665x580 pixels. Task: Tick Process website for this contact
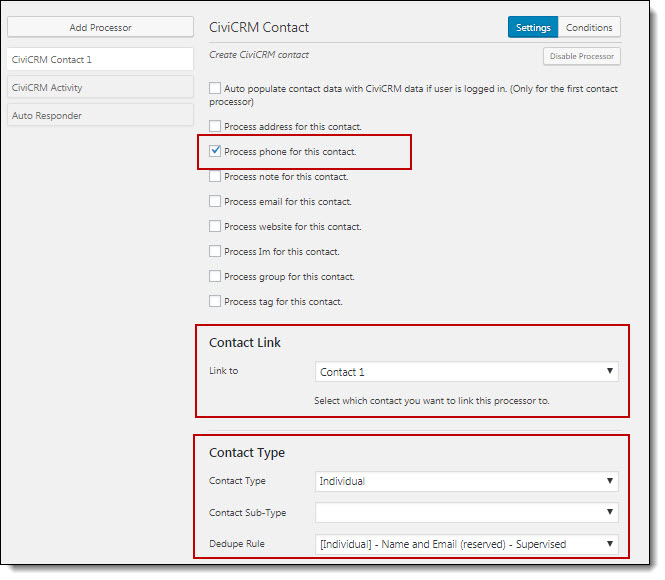215,226
